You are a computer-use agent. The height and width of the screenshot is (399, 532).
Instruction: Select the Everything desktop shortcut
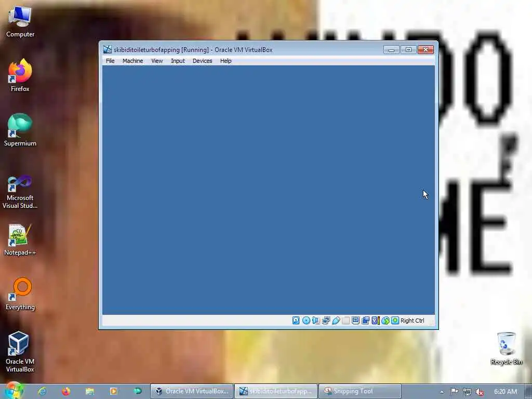pos(20,294)
